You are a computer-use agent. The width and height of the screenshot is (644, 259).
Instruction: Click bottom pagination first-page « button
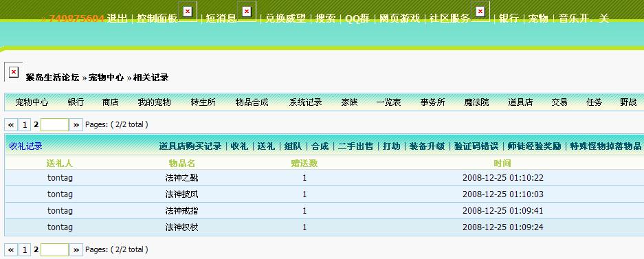click(x=11, y=249)
